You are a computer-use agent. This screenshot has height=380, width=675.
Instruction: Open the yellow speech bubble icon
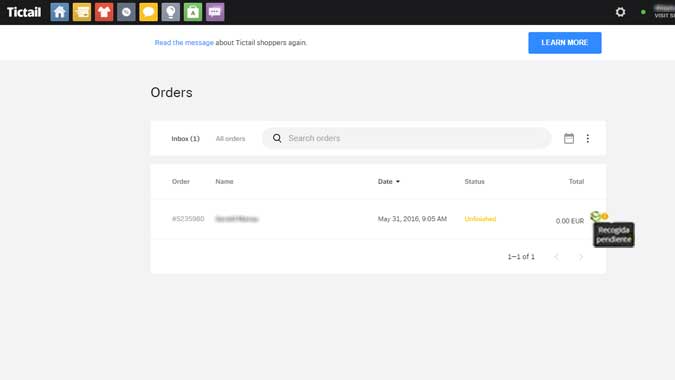tap(149, 12)
